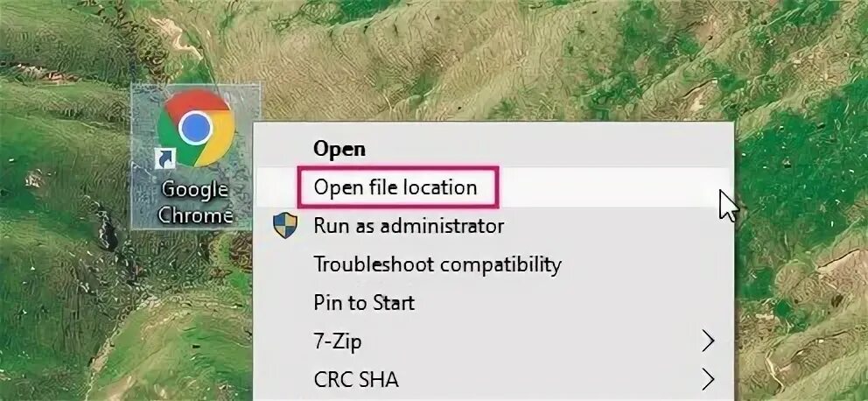Choose Troubleshoot compatibility
The image size is (868, 401).
point(437,264)
